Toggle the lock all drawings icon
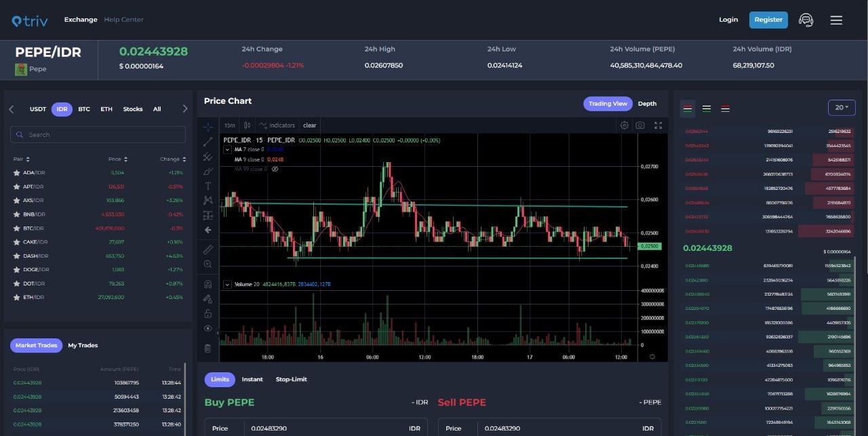 tap(208, 313)
